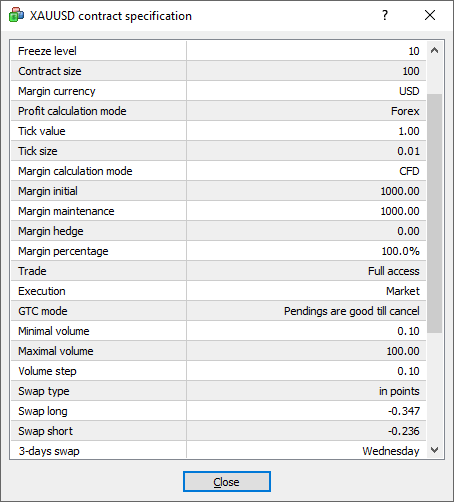Click the Margin currency value USD
Viewport: 454px width, 502px height.
409,91
